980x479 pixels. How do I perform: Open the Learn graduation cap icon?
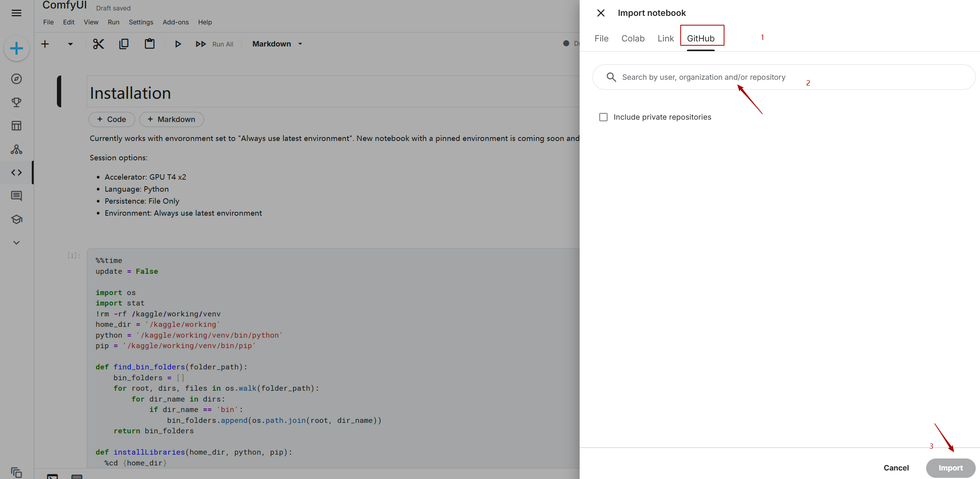(16, 220)
